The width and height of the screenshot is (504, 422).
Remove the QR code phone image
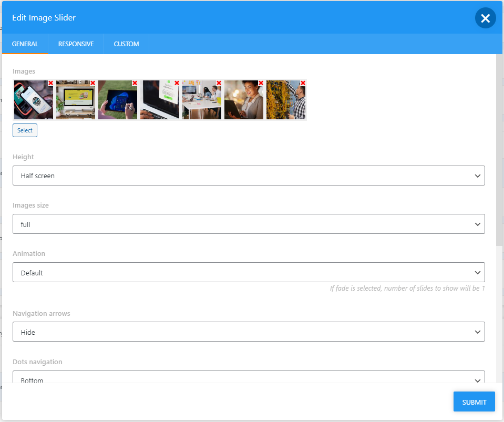coord(50,83)
